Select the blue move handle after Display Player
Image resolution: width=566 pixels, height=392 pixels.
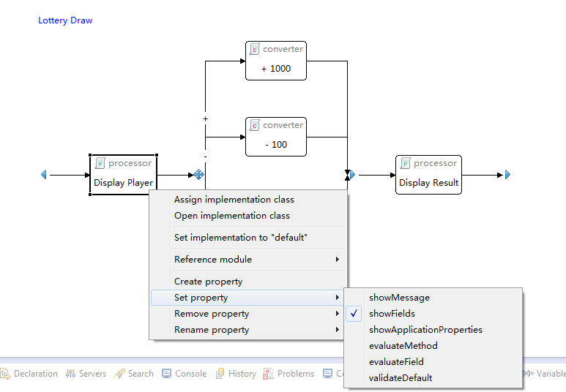(x=198, y=175)
